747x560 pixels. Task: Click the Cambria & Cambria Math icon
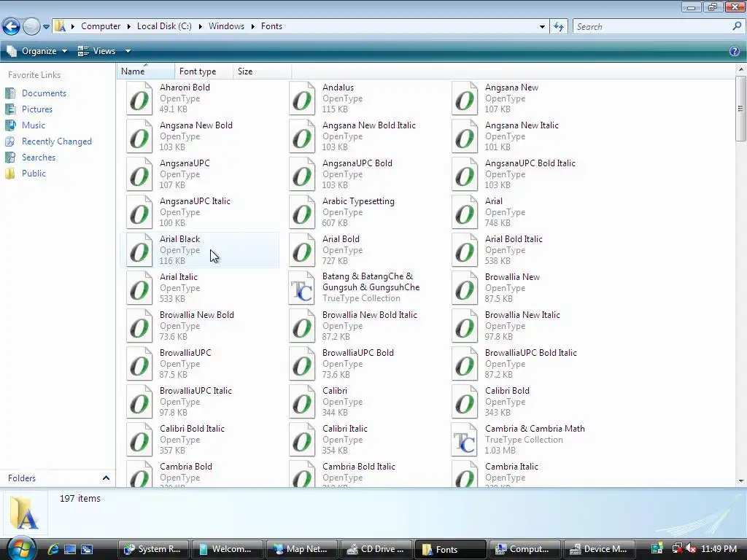[465, 440]
